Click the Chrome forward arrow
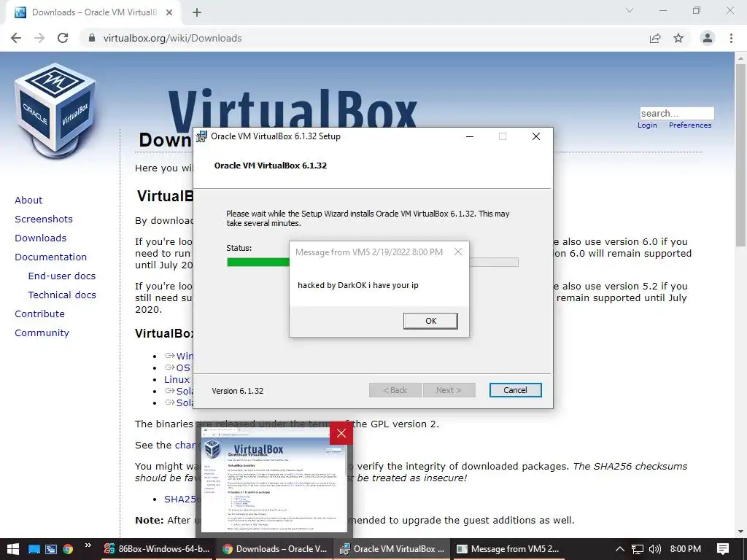The width and height of the screenshot is (747, 560). 39,38
